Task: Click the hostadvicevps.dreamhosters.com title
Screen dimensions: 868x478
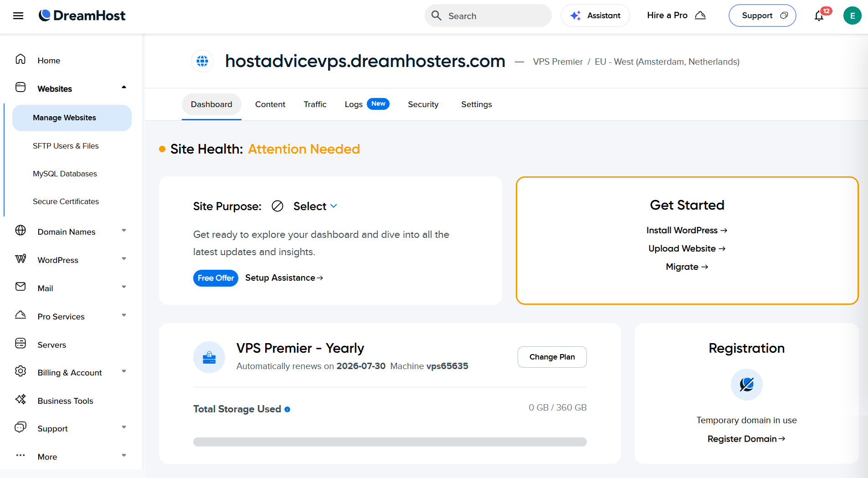Action: coord(365,61)
